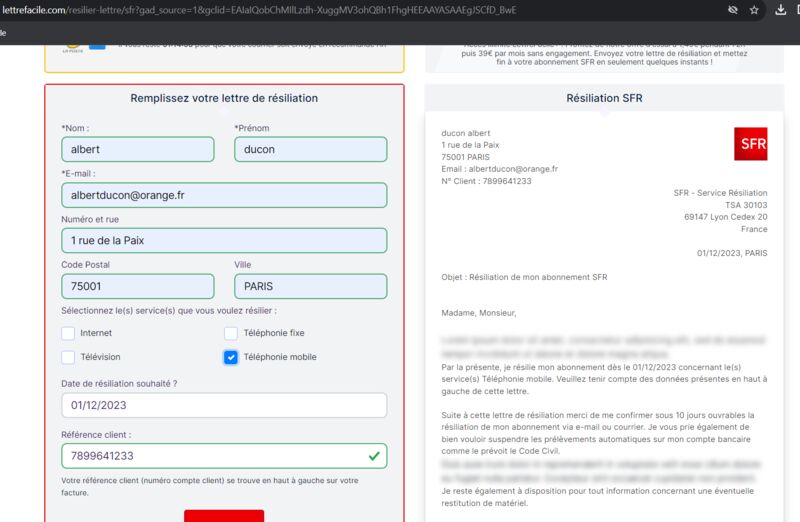
Task: Click green checkmark in Référence client field
Action: click(374, 456)
